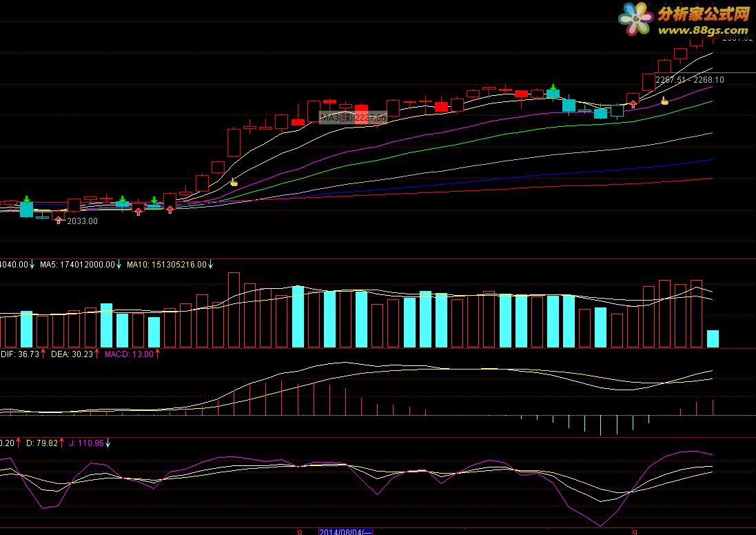756x535 pixels.
Task: Click the red up arrow just before the final breakout candles
Action: tap(633, 103)
